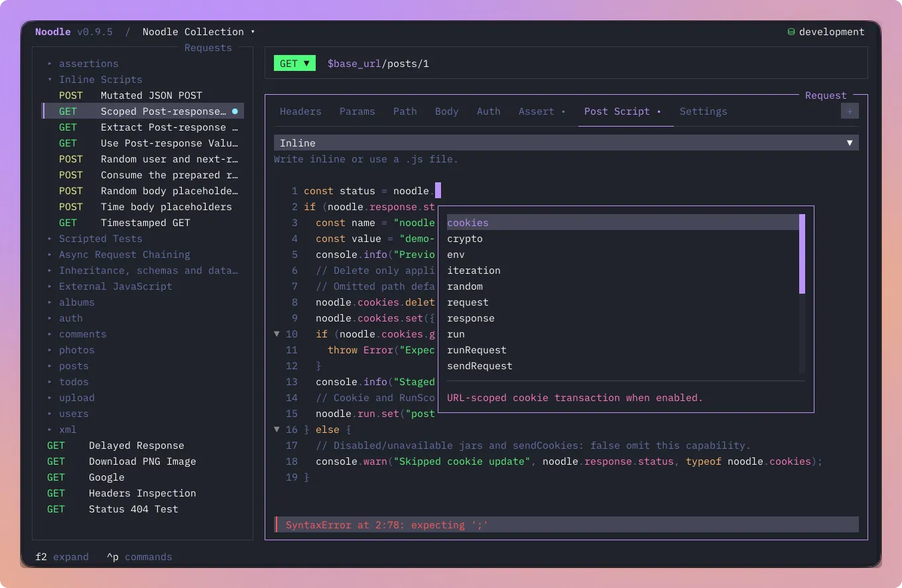Expand the auth folder
Viewport: 902px width, 588px height.
(65, 318)
